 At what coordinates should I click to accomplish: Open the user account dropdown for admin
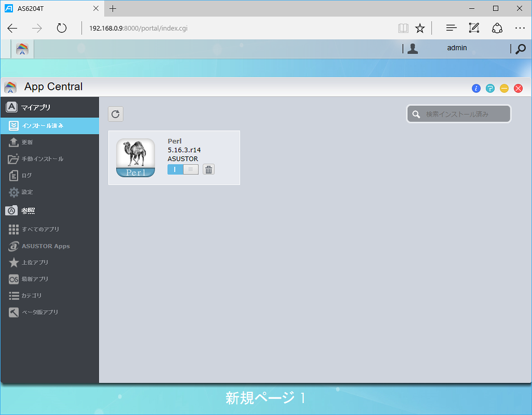tap(457, 48)
